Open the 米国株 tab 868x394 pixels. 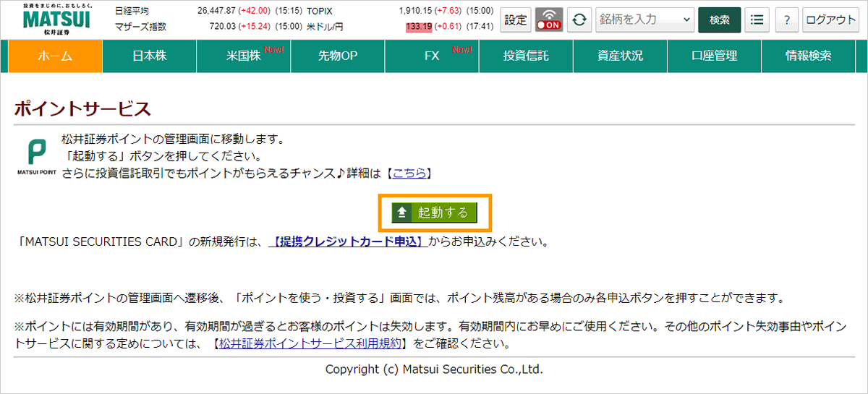click(244, 56)
